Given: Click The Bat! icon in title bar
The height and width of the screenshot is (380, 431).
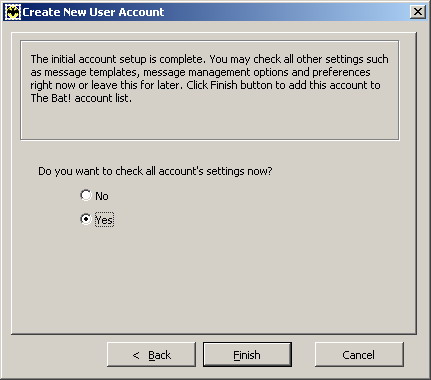Looking at the screenshot, I should [x=13, y=12].
